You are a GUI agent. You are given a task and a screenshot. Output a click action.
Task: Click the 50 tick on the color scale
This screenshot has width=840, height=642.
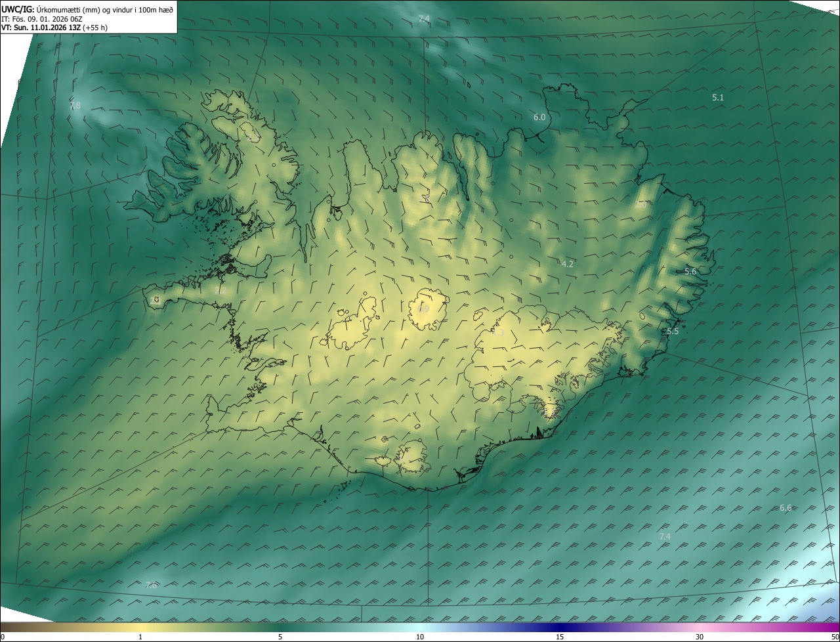835,637
